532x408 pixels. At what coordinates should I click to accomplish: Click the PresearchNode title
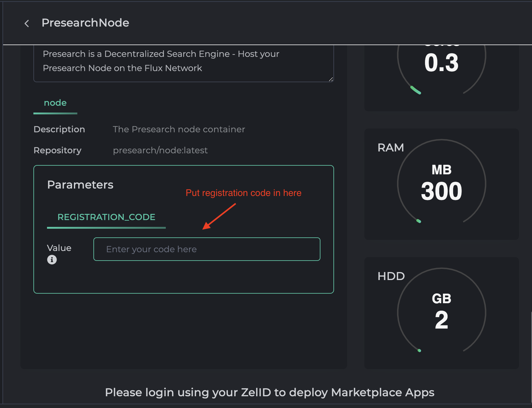(x=85, y=23)
